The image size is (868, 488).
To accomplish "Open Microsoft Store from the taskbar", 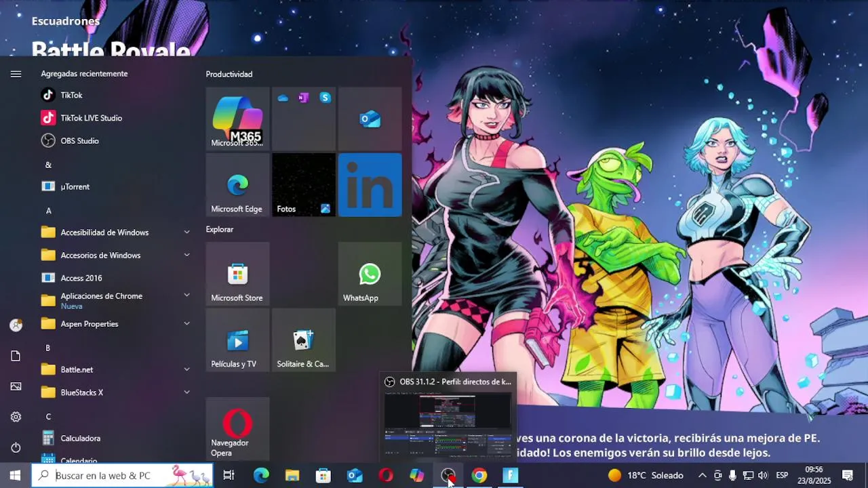I will click(x=323, y=476).
